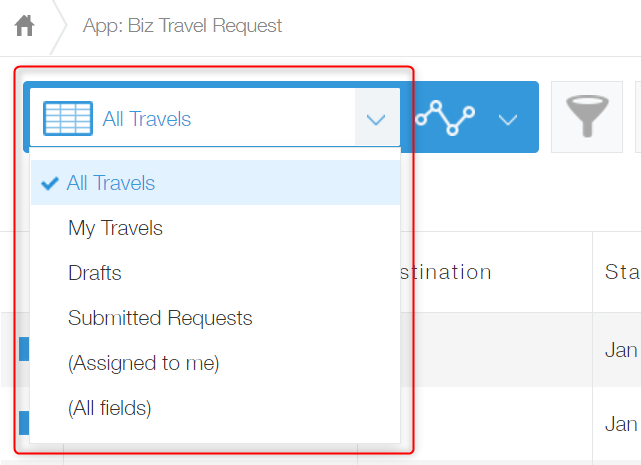Open the first row's blue record icon
Viewport: 641px width, 465px height.
tap(24, 349)
